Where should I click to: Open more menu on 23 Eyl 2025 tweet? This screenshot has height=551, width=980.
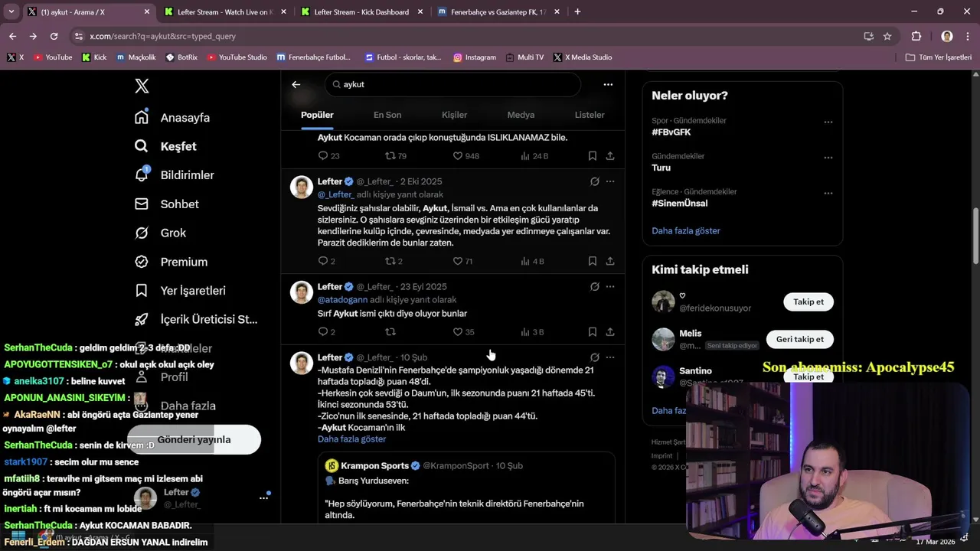click(x=610, y=287)
